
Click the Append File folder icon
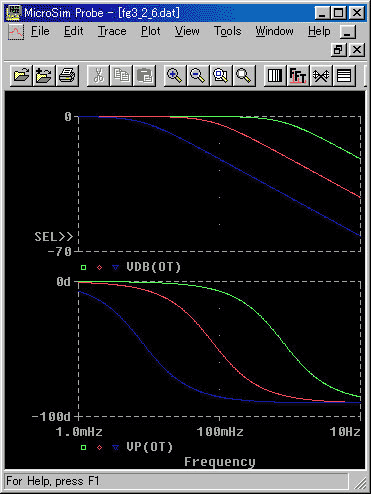coord(44,75)
